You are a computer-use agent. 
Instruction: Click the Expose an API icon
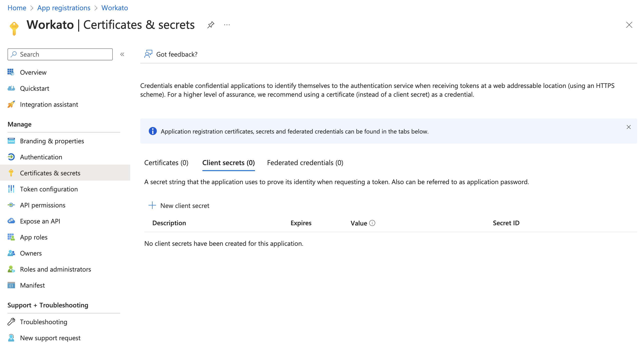pos(11,221)
